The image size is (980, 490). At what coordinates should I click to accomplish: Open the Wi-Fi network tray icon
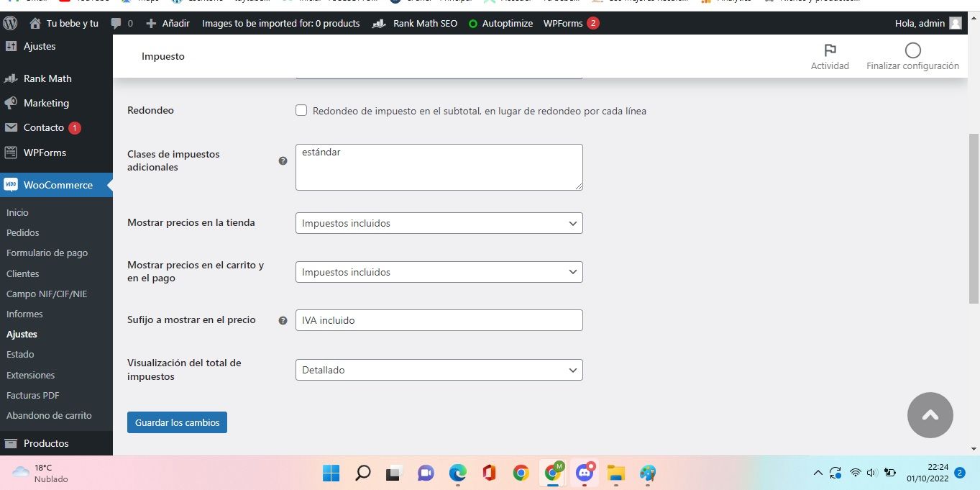(855, 473)
